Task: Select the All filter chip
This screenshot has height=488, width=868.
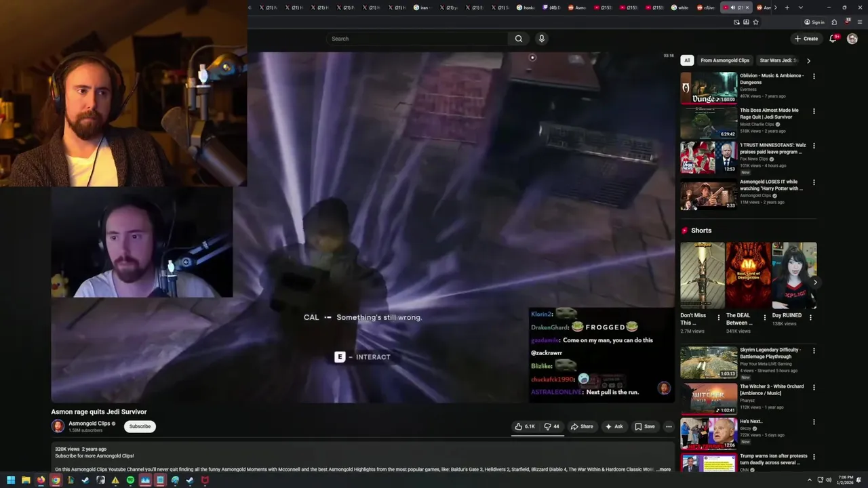Action: coord(687,60)
